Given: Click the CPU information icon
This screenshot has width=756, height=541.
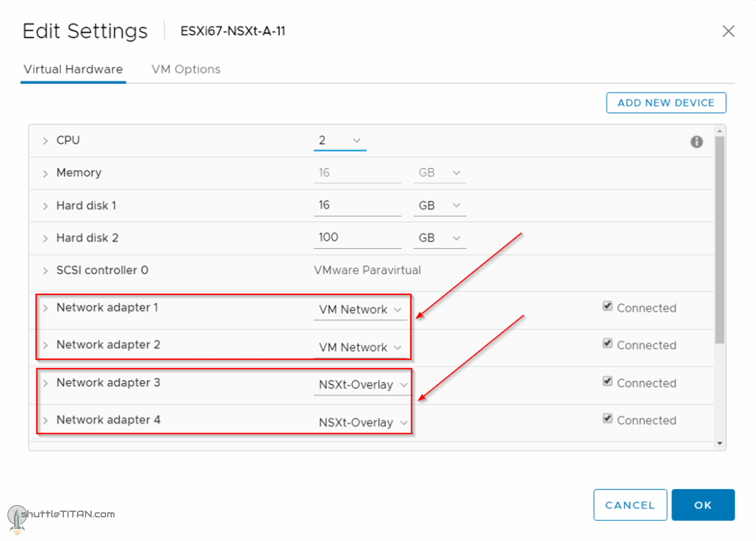Looking at the screenshot, I should click(697, 142).
